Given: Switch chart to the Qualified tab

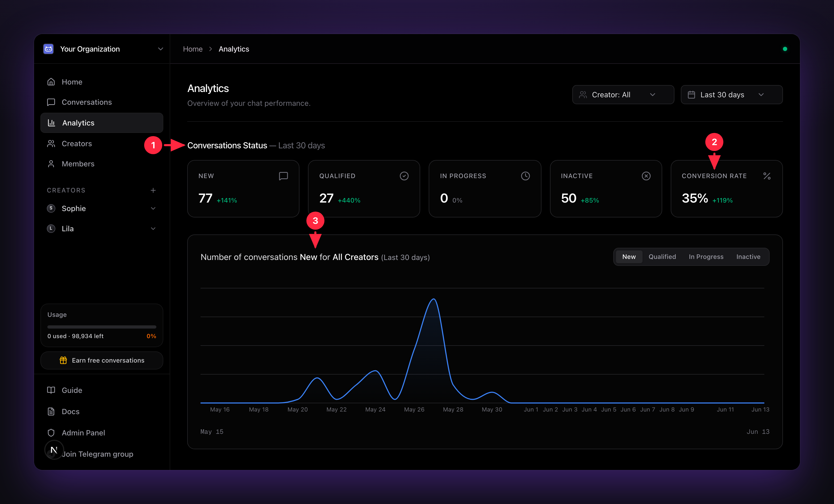Looking at the screenshot, I should pos(662,257).
